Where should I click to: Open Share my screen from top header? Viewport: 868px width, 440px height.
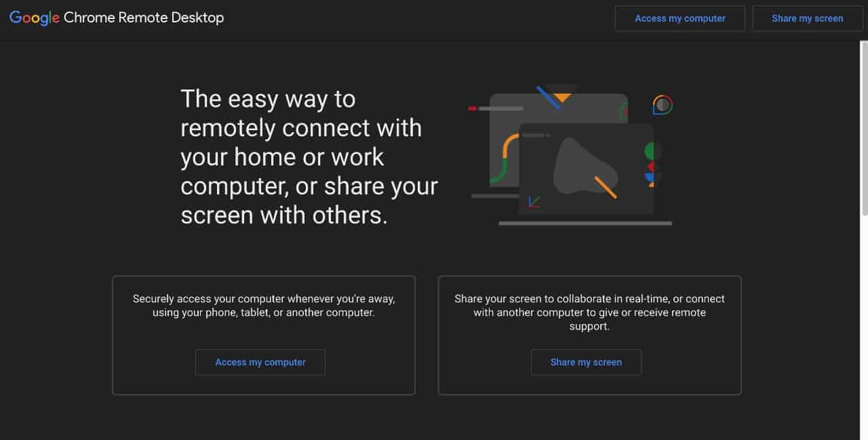[807, 18]
